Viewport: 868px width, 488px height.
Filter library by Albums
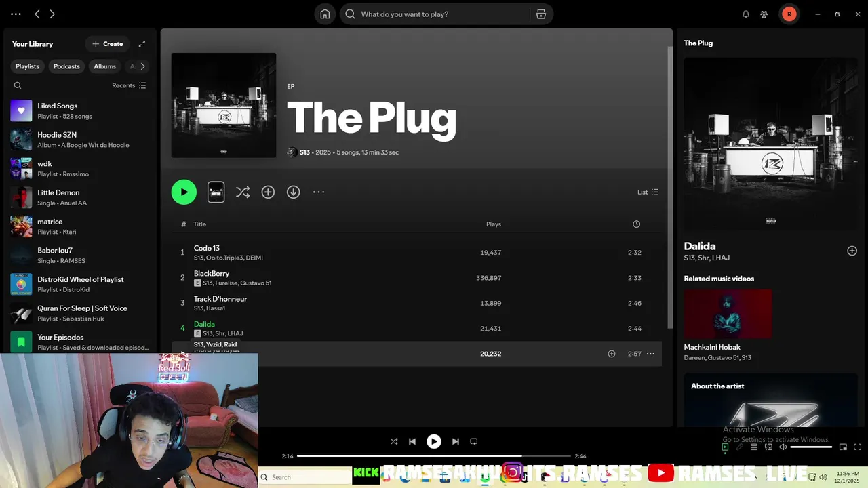104,66
